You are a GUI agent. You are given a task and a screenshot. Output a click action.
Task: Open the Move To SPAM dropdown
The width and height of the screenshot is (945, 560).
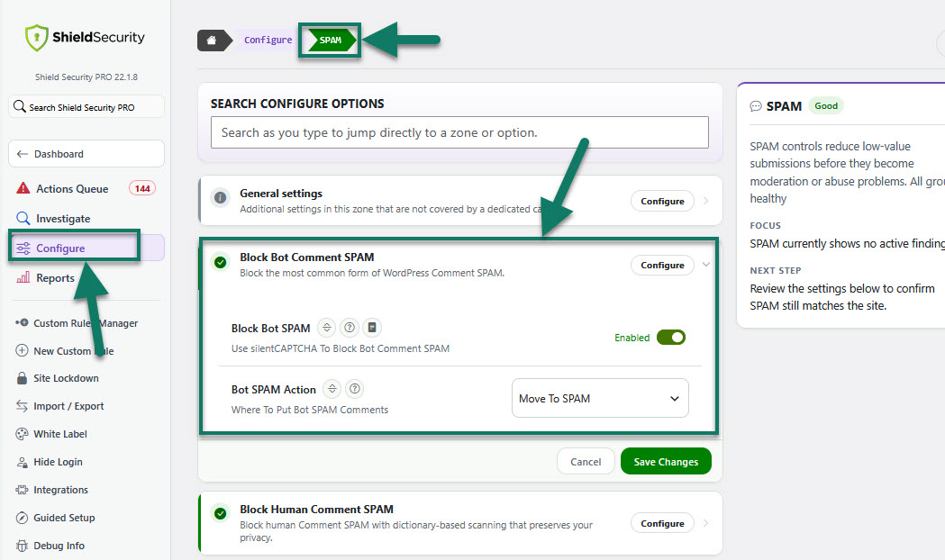(x=600, y=398)
